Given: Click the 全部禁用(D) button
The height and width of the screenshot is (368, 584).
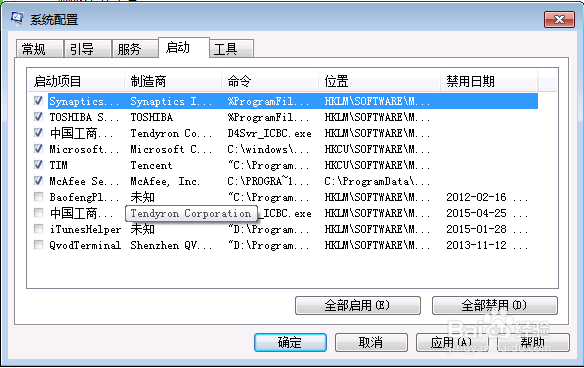Looking at the screenshot, I should [495, 305].
